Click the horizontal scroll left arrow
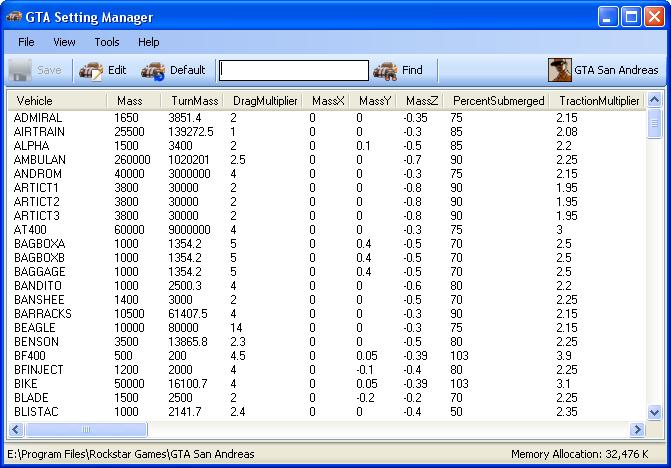The height and width of the screenshot is (468, 671). point(16,429)
